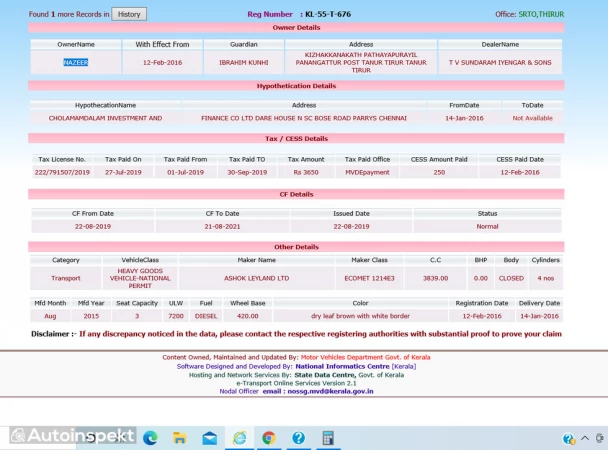Click CF From Date value 22-08-2019

coord(93,227)
